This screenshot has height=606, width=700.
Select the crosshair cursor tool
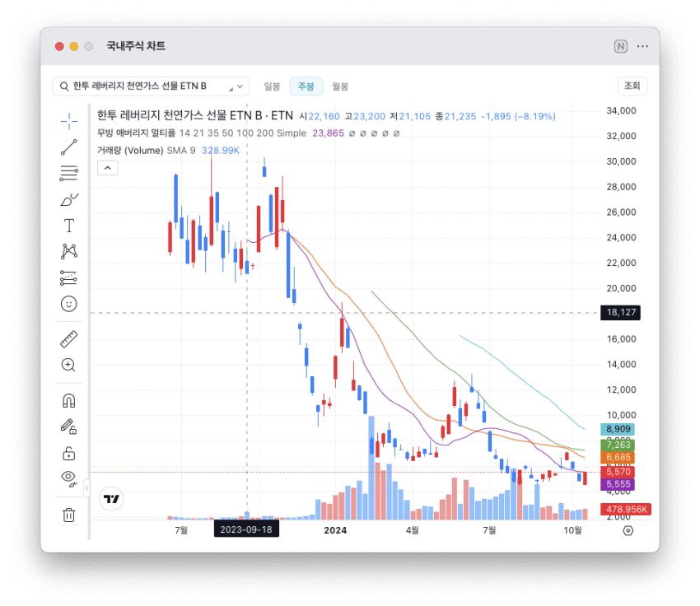pyautogui.click(x=68, y=121)
